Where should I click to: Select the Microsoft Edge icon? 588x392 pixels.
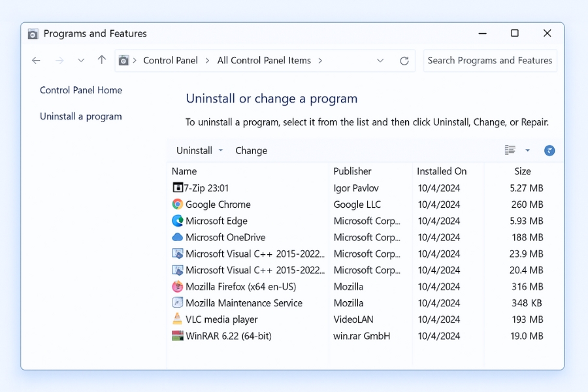tap(178, 221)
